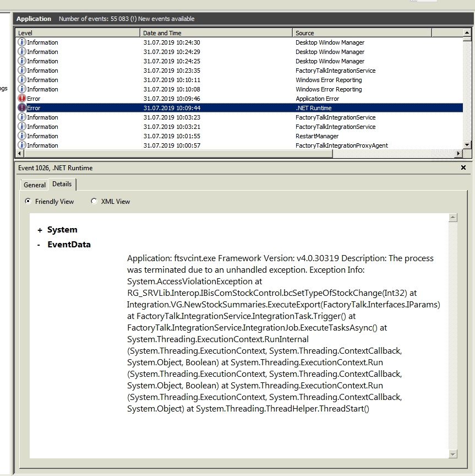The image size is (475, 476).
Task: Select the Friendly View radio button
Action: click(28, 201)
